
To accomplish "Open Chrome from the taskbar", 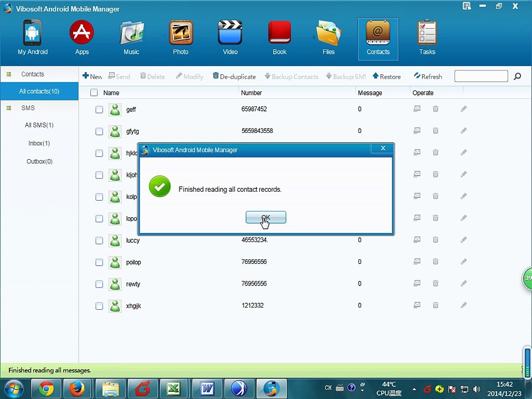I will coord(46,389).
